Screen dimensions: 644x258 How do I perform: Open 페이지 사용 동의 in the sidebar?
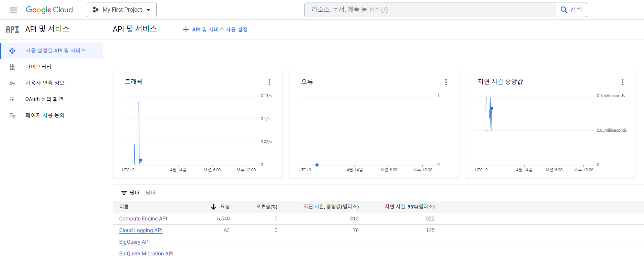52,116
